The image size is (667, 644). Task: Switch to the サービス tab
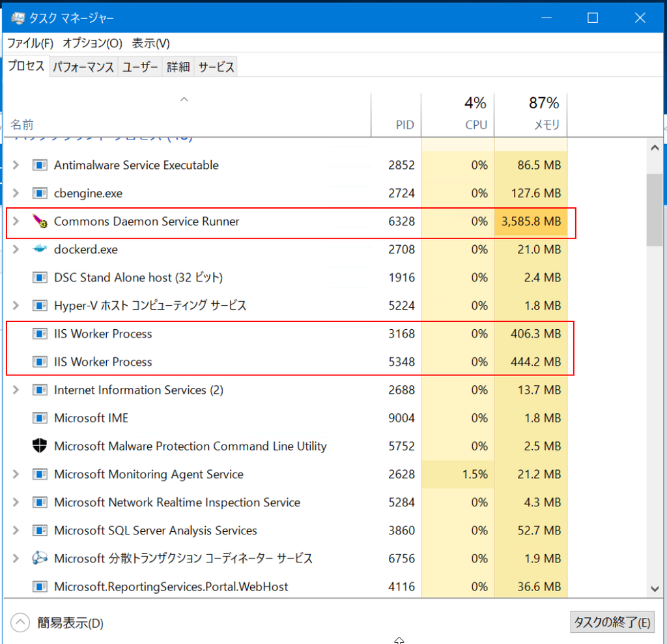coord(216,67)
